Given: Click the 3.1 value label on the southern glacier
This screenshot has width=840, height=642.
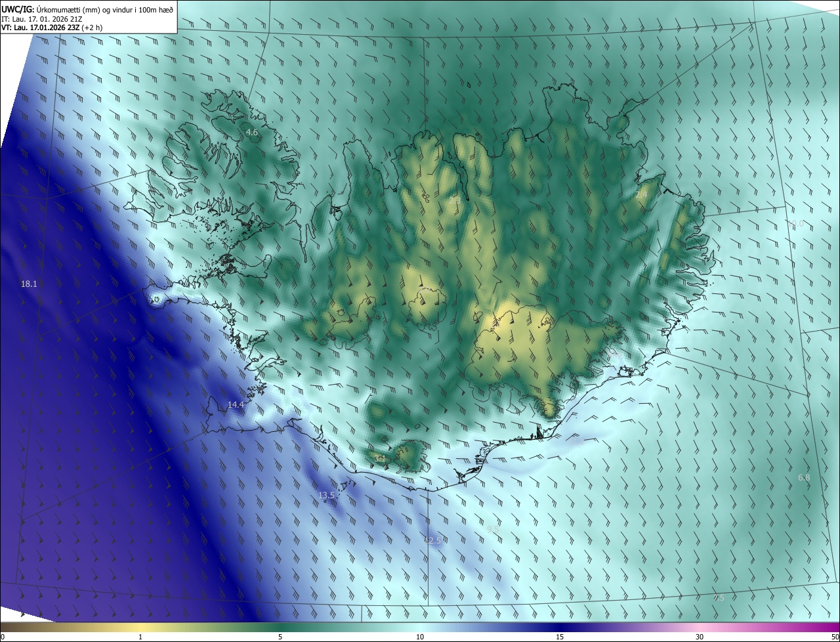Looking at the screenshot, I should click(x=380, y=458).
